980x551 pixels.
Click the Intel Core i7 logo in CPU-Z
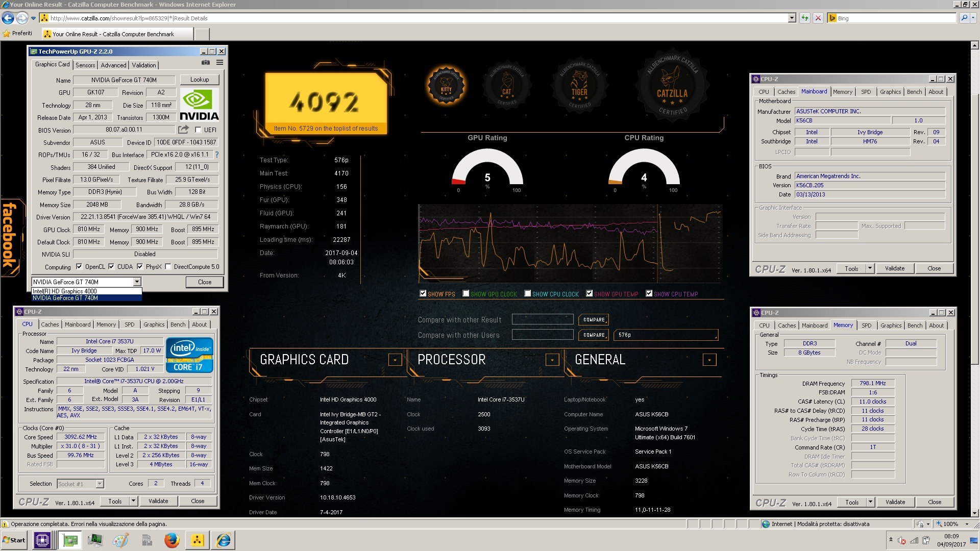(189, 355)
